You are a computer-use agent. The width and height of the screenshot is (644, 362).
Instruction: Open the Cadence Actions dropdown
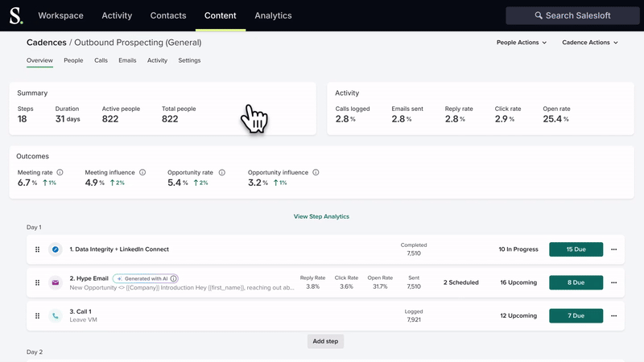pyautogui.click(x=590, y=43)
